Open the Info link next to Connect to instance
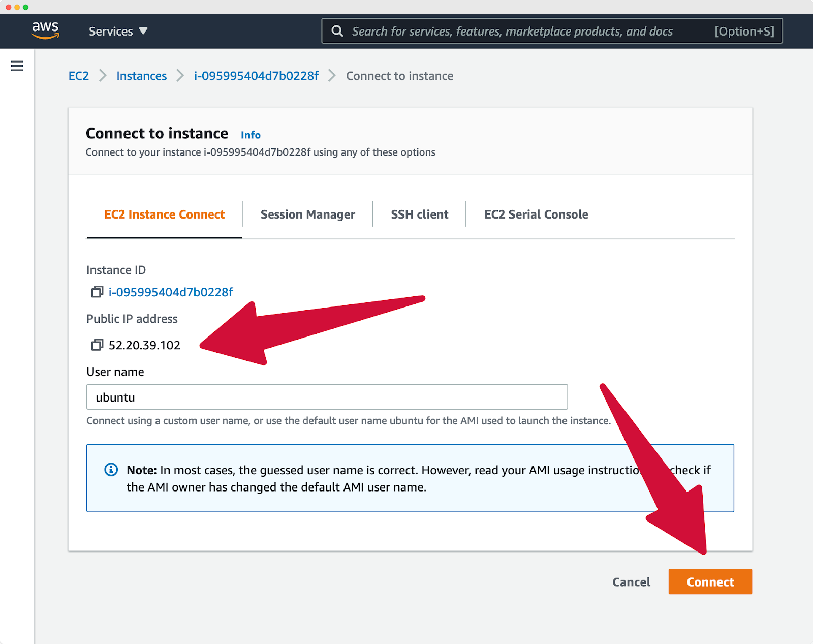This screenshot has height=644, width=813. click(251, 134)
